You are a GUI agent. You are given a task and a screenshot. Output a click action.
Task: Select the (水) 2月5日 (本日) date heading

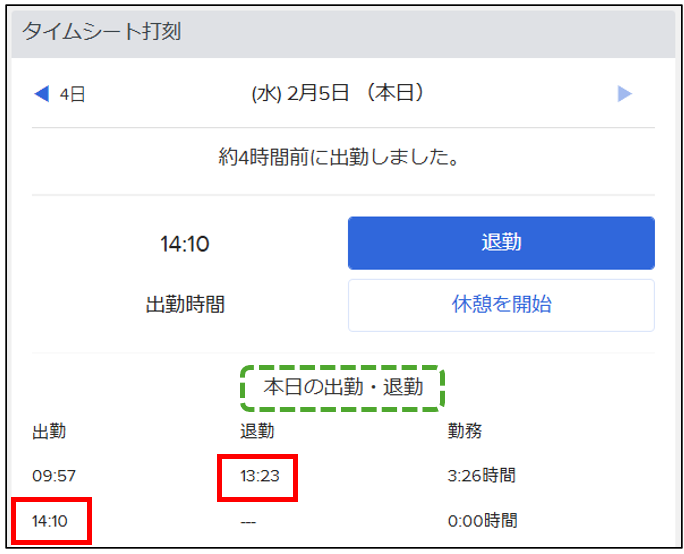click(x=338, y=94)
